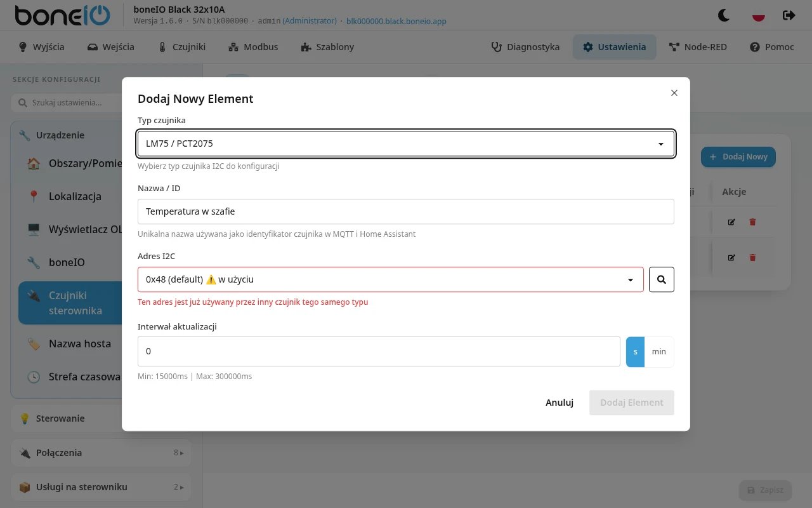This screenshot has width=812, height=508.
Task: Expand the Usługi na sterowniku section
Action: [x=101, y=487]
